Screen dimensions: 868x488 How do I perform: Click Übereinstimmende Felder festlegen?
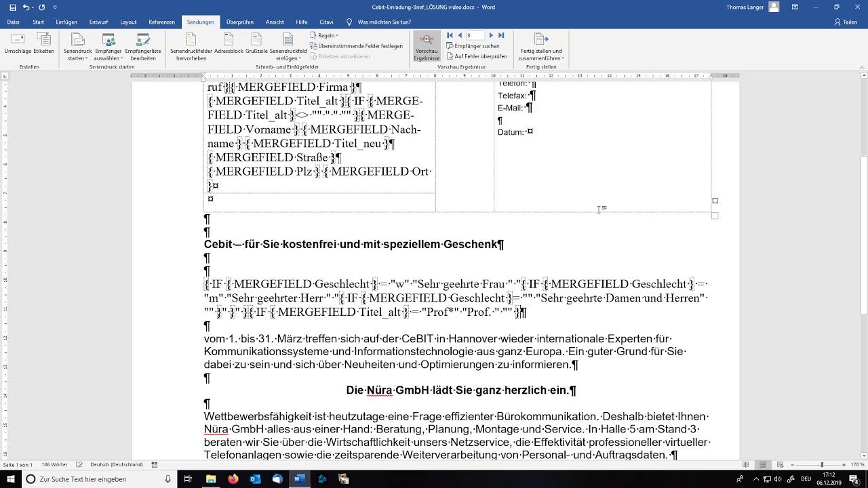pyautogui.click(x=357, y=46)
